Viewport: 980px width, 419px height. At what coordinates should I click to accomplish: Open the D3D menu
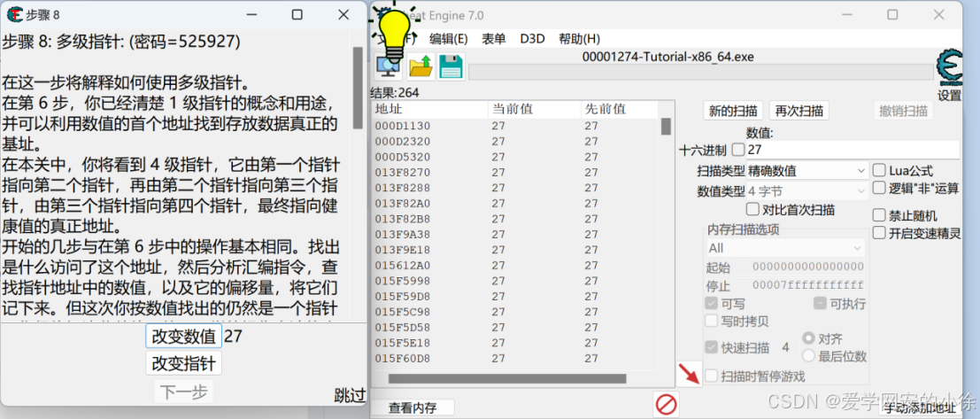533,38
